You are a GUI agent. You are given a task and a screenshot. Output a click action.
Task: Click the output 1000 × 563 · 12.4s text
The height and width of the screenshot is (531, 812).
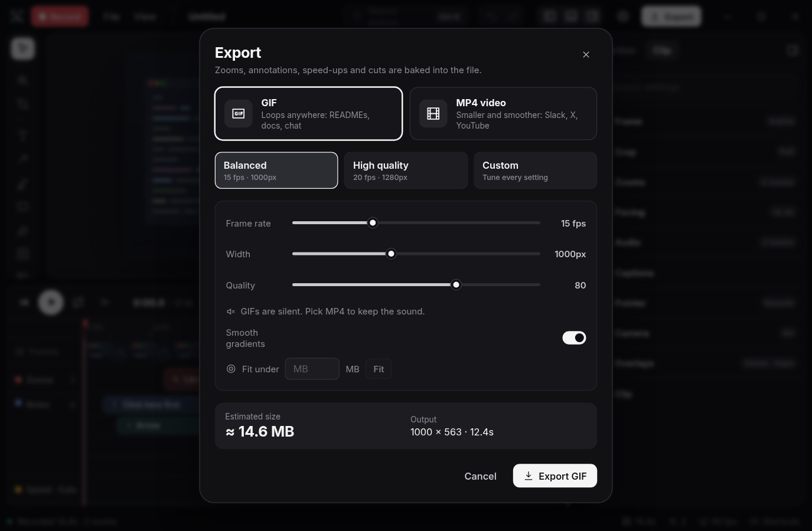point(452,432)
